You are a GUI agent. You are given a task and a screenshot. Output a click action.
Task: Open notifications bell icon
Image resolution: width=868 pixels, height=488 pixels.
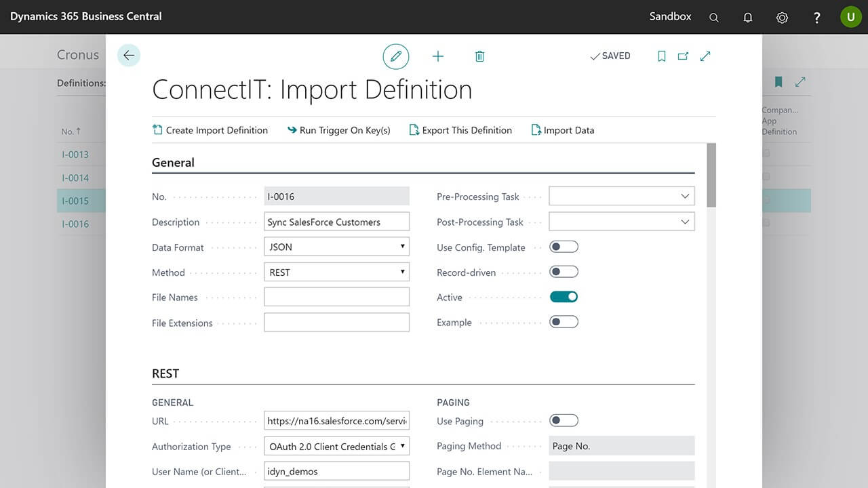[748, 18]
